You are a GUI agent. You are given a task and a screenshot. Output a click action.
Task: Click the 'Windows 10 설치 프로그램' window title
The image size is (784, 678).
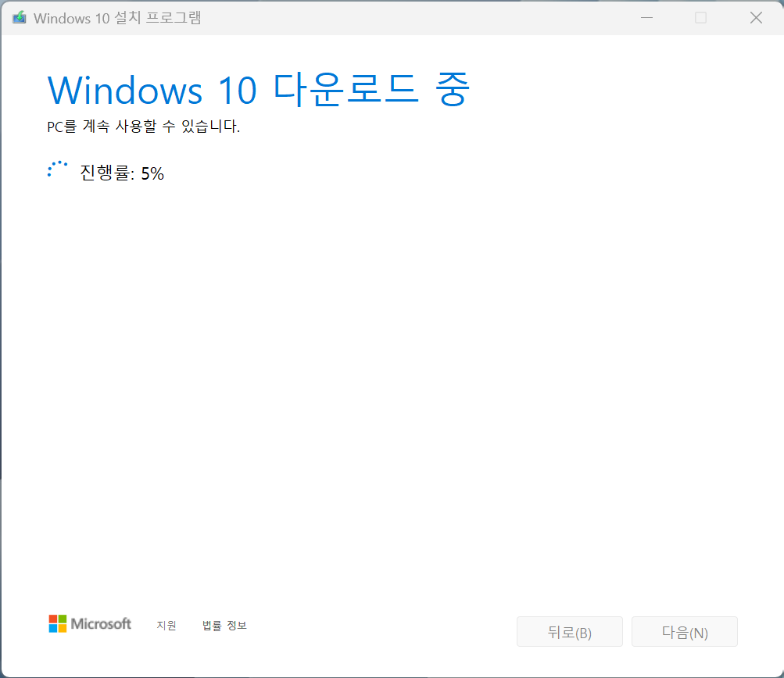(117, 18)
